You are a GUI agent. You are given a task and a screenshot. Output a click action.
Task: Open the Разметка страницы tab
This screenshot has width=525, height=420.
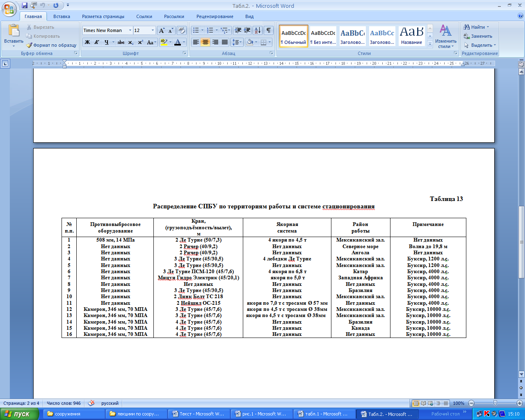[x=103, y=16]
